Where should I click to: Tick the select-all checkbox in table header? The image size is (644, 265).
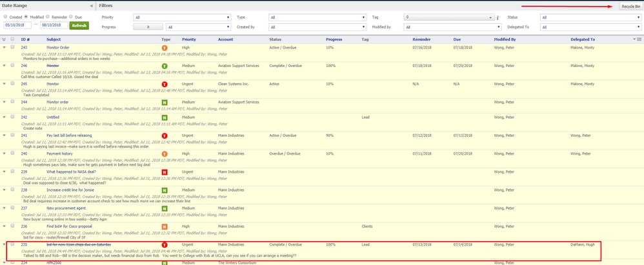click(12, 39)
